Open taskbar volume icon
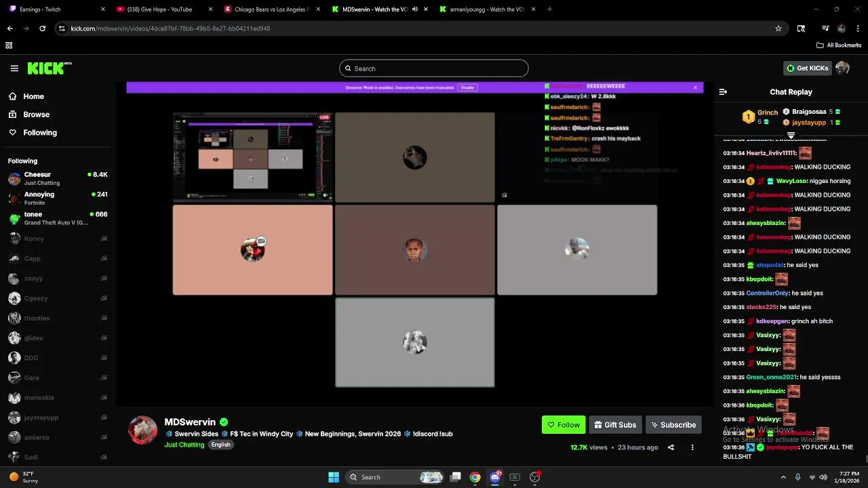The image size is (868, 488). (x=823, y=477)
